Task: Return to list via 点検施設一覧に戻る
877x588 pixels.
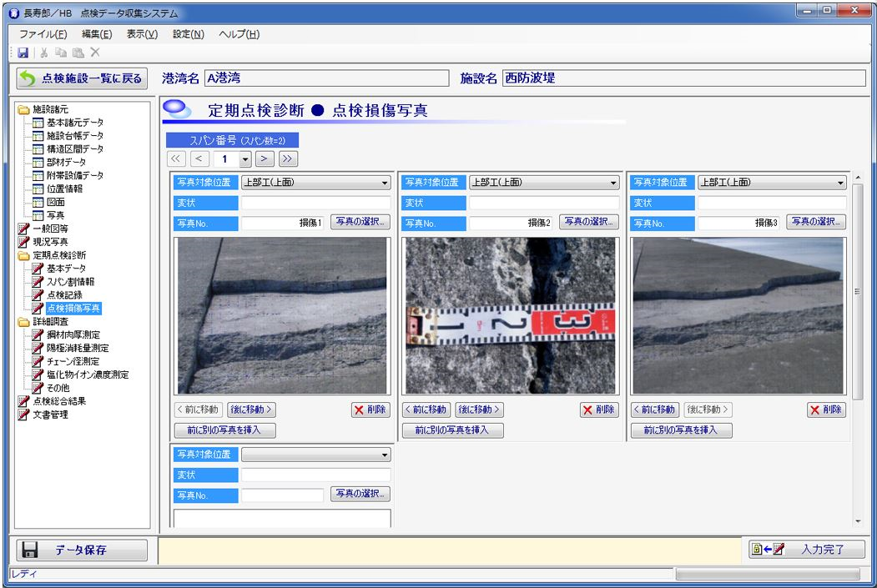Action: (82, 78)
